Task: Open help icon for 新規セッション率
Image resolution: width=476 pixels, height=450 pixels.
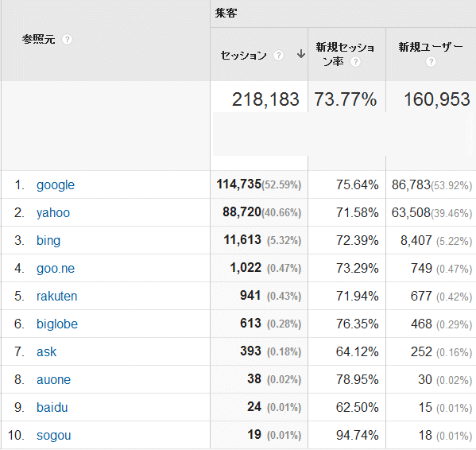Action: (x=355, y=62)
